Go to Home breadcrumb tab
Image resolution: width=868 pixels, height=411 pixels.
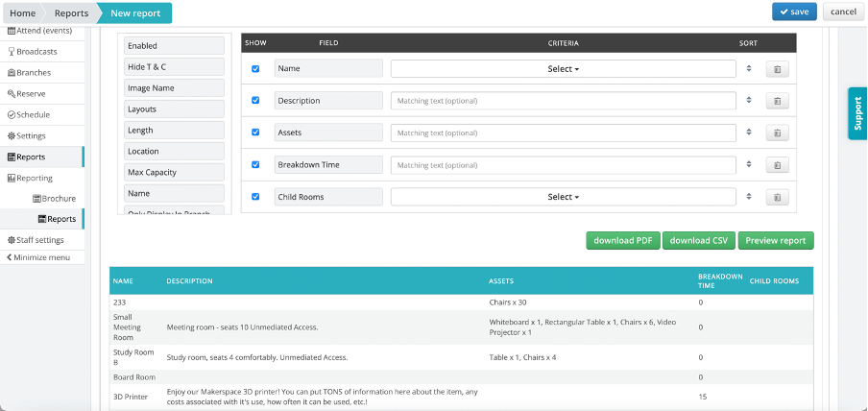(22, 12)
